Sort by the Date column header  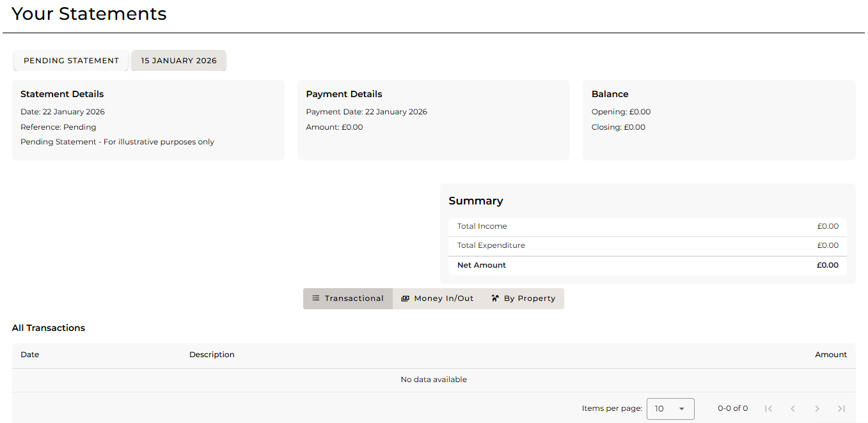click(x=30, y=355)
